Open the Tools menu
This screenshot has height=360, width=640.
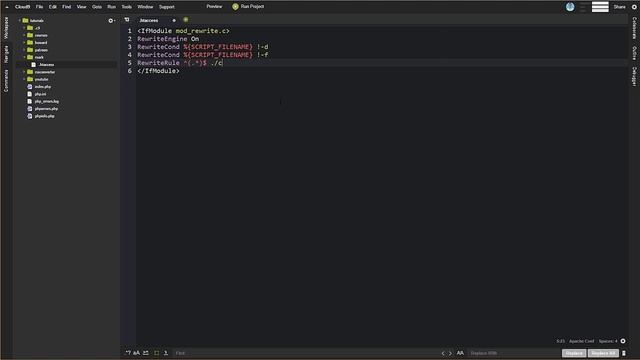(127, 7)
